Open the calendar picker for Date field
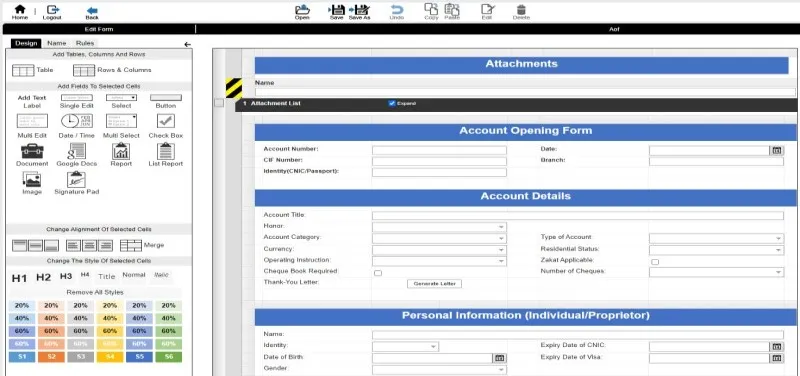Viewport: 800px width, 376px height. point(777,150)
